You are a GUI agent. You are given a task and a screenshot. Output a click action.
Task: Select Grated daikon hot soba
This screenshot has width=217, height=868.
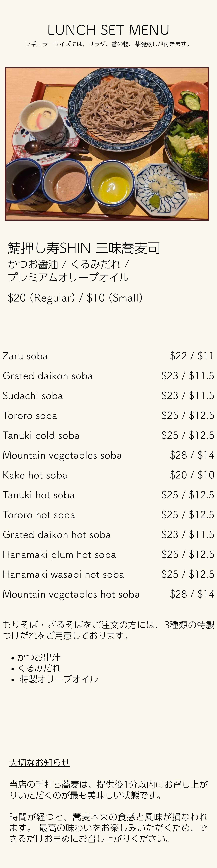[x=108, y=535]
